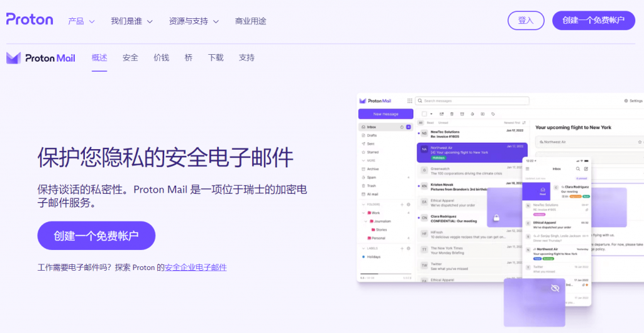644x333 pixels.
Task: Click the move-to-folder icon in the message toolbar
Action: 482,114
